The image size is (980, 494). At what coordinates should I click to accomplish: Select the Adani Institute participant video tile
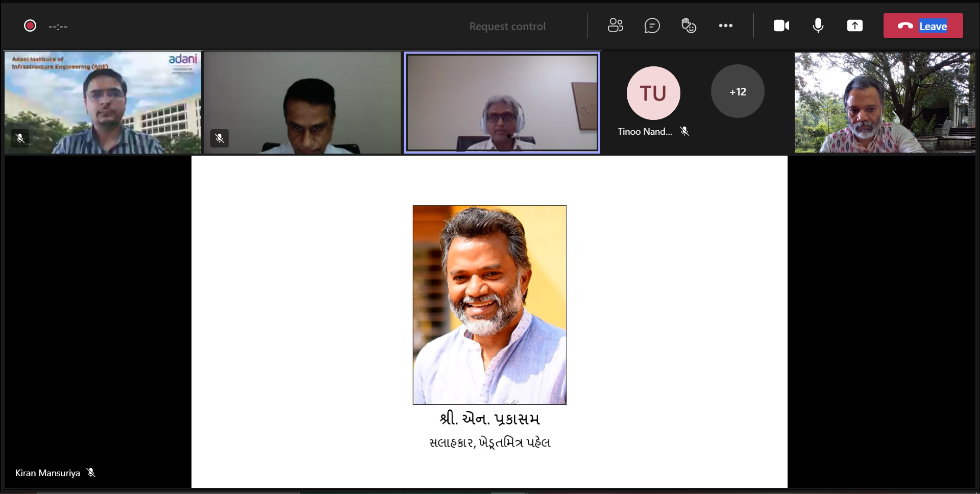click(103, 102)
